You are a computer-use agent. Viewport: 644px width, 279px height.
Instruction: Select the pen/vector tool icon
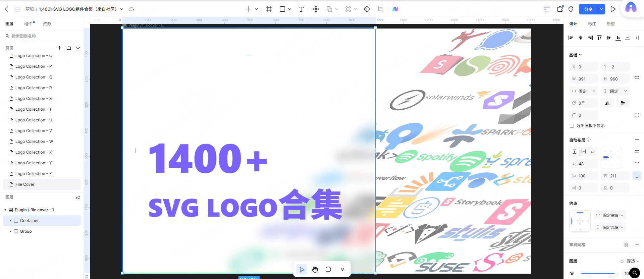(x=316, y=9)
